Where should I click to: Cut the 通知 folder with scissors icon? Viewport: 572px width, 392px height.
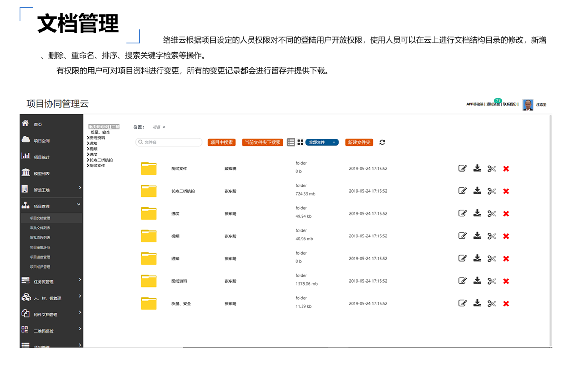click(x=492, y=259)
